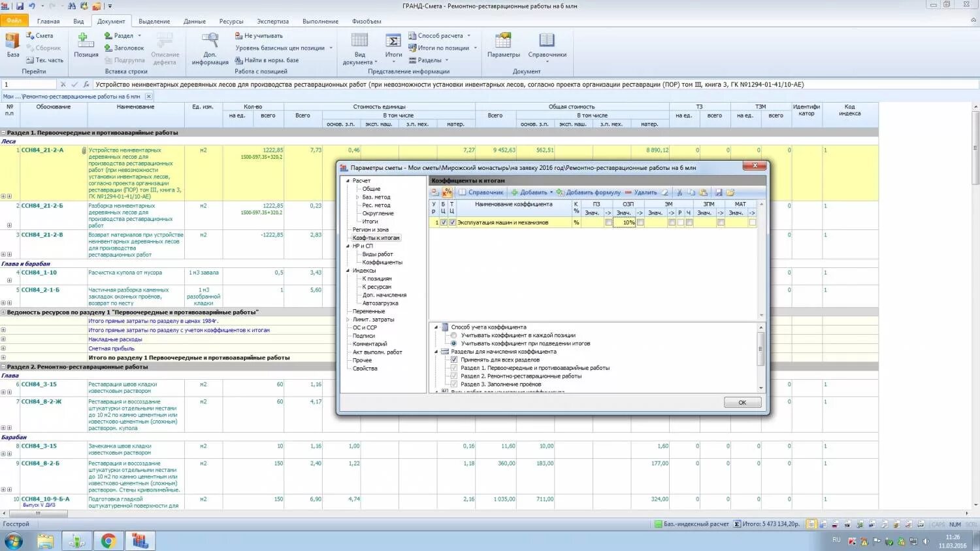Click the formula bar text field
This screenshot has height=551, width=980.
(534, 84)
